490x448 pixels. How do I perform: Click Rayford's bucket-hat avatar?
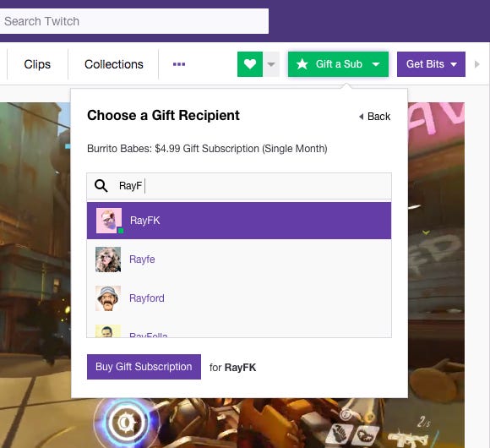(x=108, y=298)
